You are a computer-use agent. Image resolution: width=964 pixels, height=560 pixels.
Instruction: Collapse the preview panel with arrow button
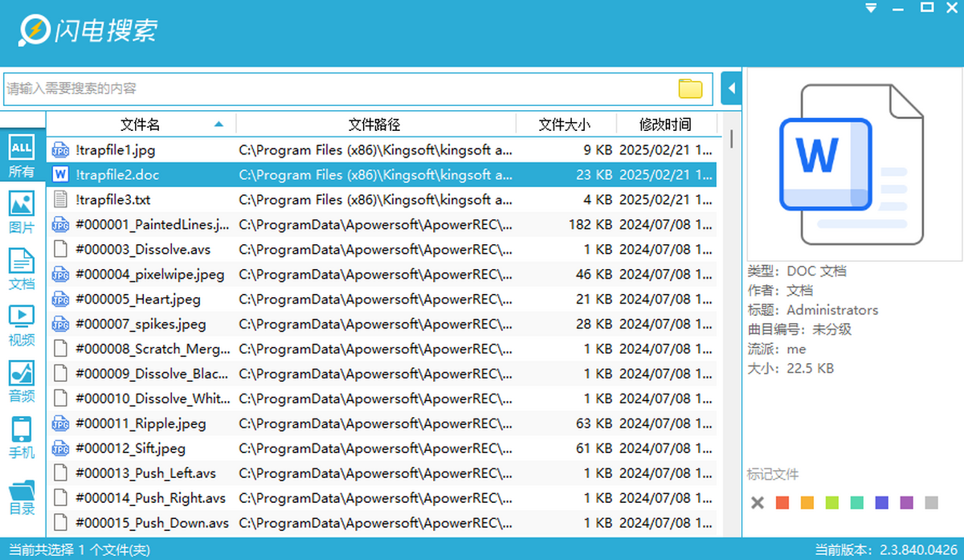click(x=731, y=88)
